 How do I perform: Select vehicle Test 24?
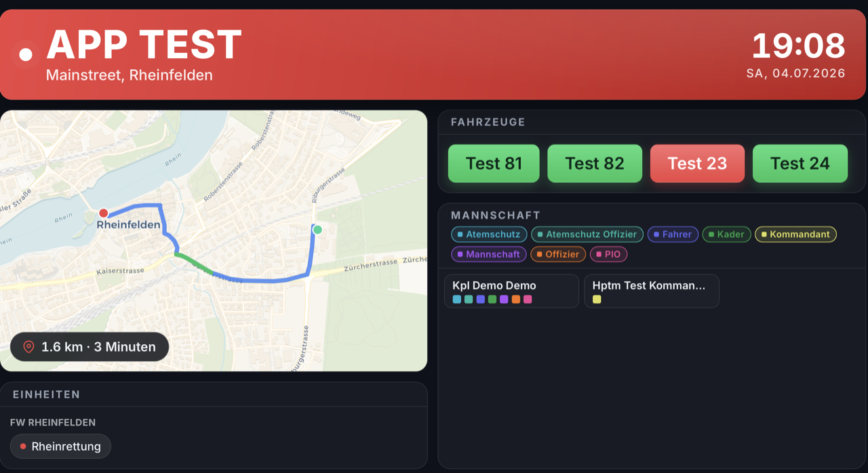coord(800,163)
